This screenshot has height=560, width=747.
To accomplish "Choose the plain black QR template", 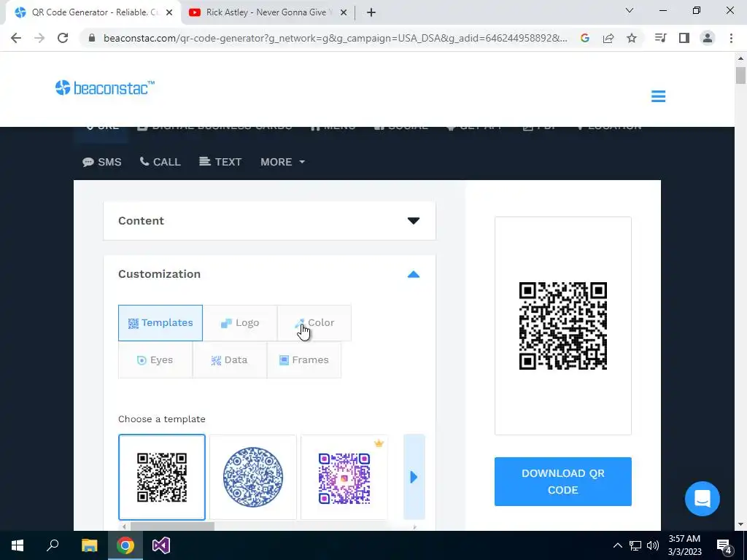I will 162,477.
